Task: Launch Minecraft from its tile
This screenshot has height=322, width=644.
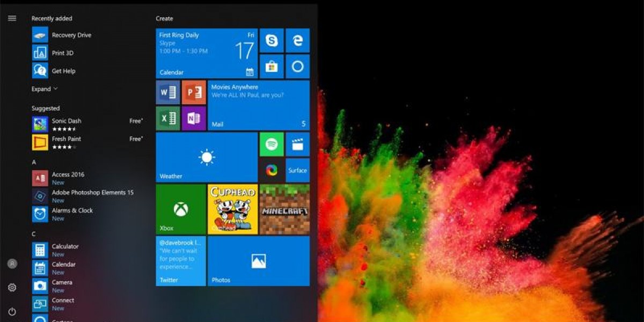Action: [x=284, y=209]
